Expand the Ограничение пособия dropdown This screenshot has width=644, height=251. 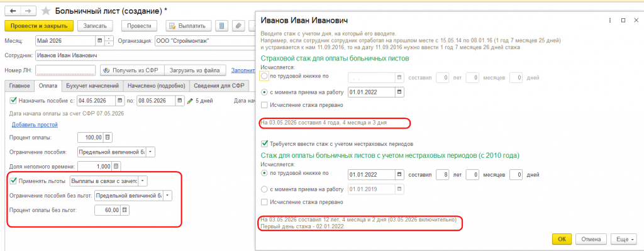tap(151, 152)
